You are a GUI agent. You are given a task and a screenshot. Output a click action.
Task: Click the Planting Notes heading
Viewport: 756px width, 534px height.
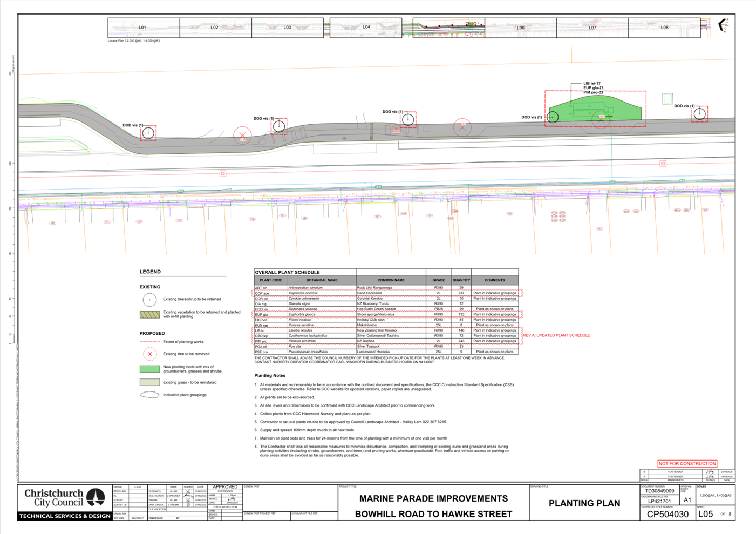click(x=270, y=375)
